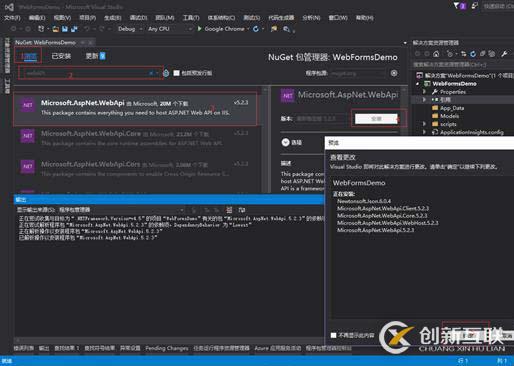Click the find in files toolbar icon
The image size is (514, 366).
pyautogui.click(x=286, y=29)
